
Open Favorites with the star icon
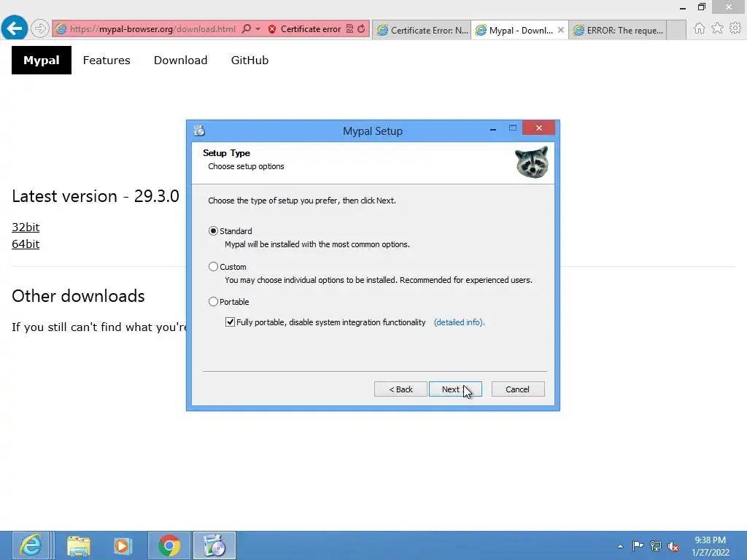click(717, 28)
